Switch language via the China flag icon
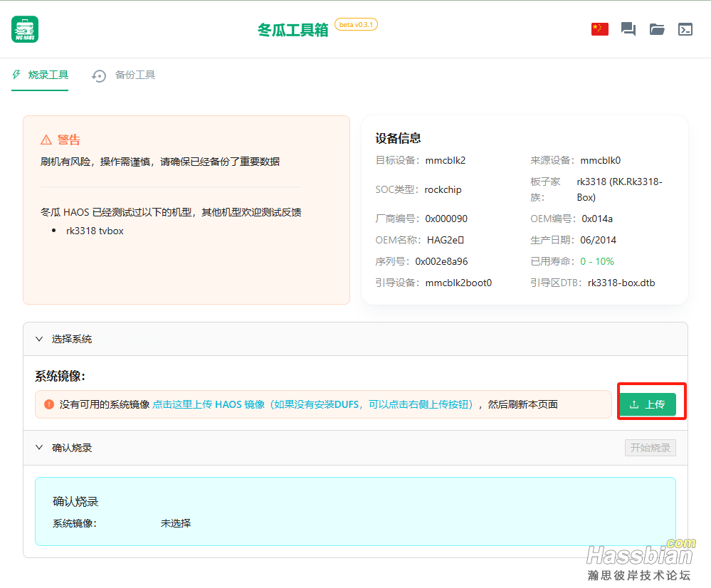The image size is (711, 588). 599,29
